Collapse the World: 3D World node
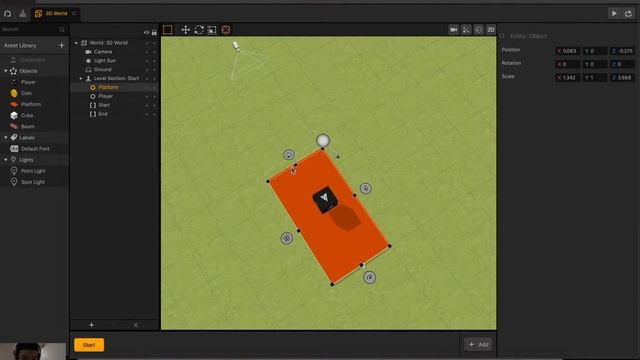640x360 pixels. click(x=76, y=43)
